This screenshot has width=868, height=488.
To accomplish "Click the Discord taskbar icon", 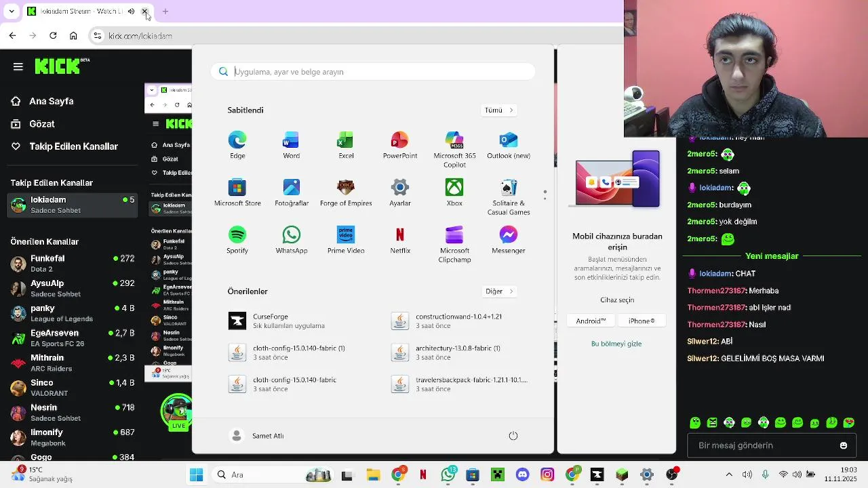I will pyautogui.click(x=522, y=475).
